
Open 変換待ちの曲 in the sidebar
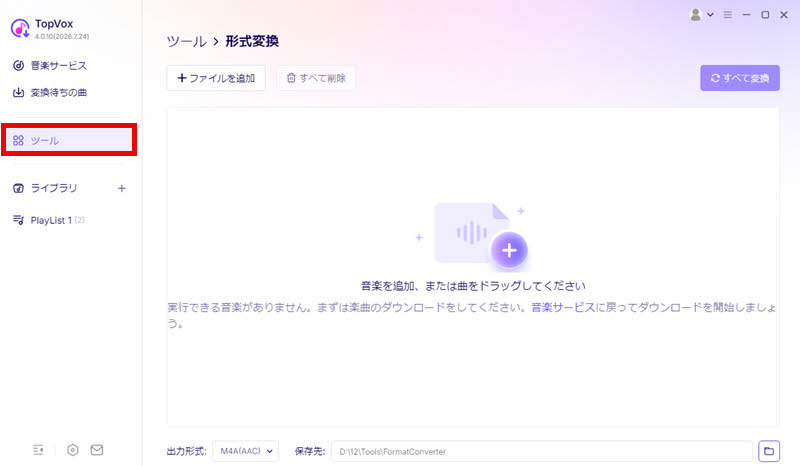point(50,92)
